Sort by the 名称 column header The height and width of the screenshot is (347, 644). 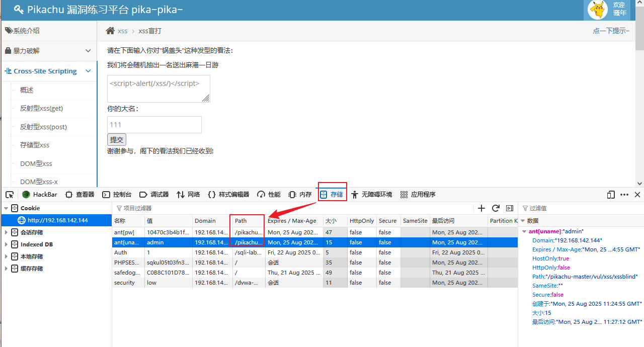128,221
